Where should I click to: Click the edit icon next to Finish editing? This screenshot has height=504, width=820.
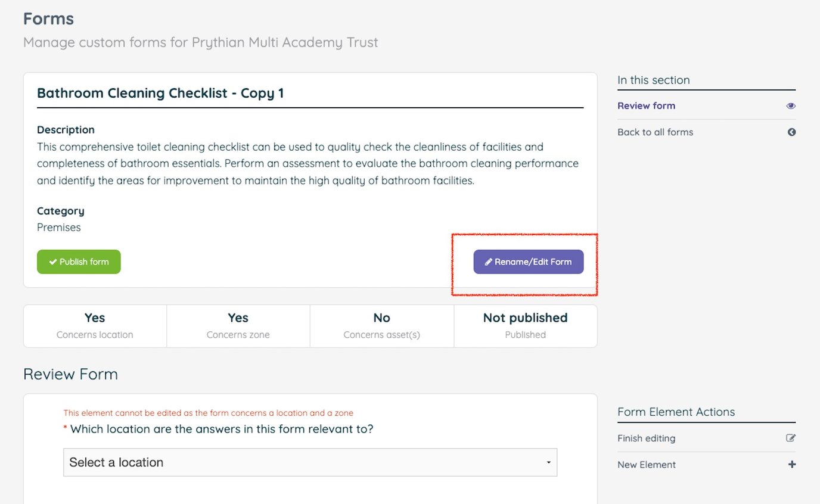pos(791,438)
